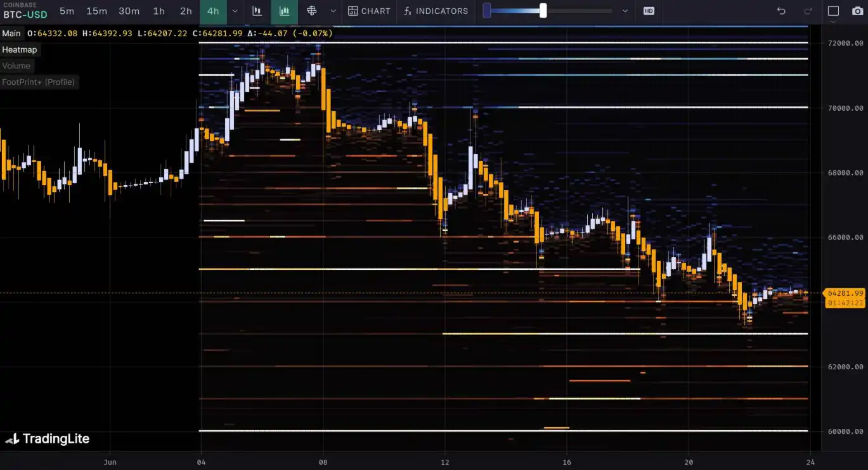Image resolution: width=868 pixels, height=470 pixels.
Task: Select the 15m timeframe
Action: [x=96, y=11]
